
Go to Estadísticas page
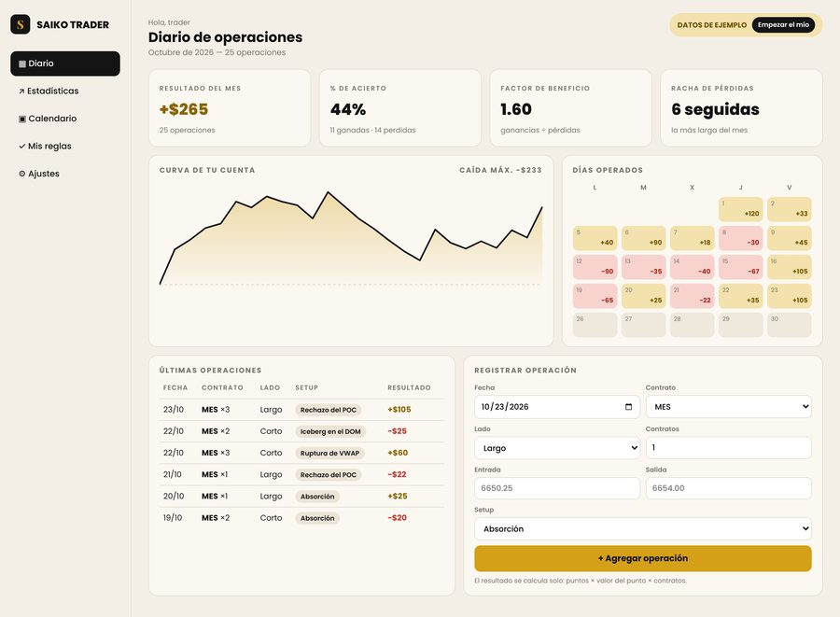pyautogui.click(x=65, y=91)
